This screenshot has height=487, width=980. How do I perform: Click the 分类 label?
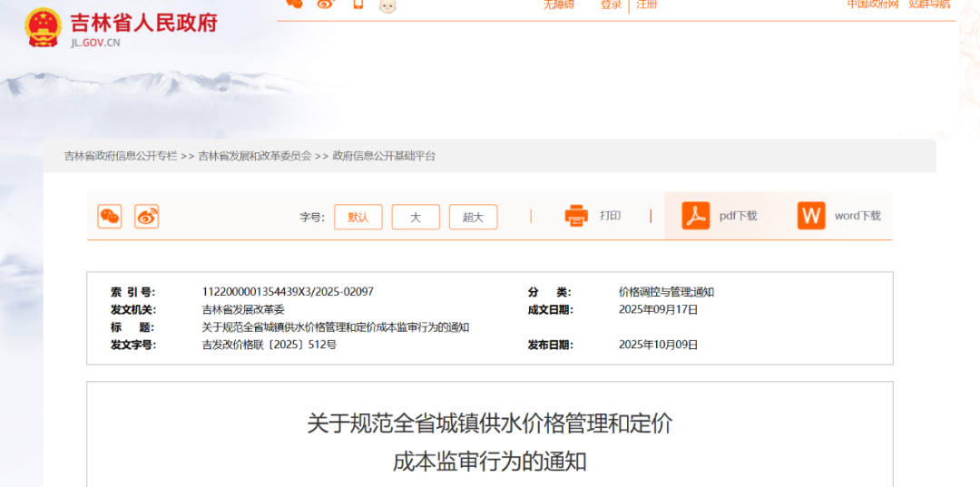(549, 292)
